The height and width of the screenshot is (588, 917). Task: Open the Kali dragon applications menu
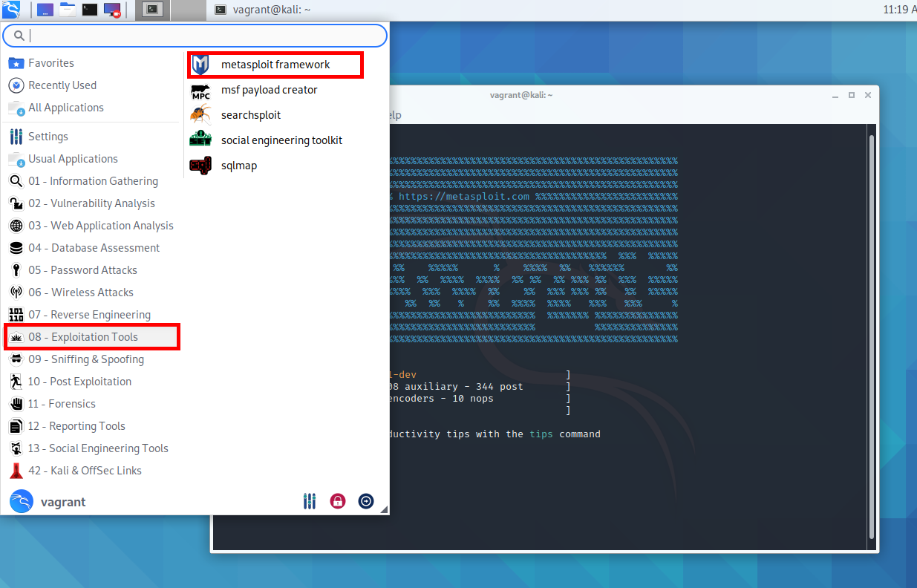(10, 9)
